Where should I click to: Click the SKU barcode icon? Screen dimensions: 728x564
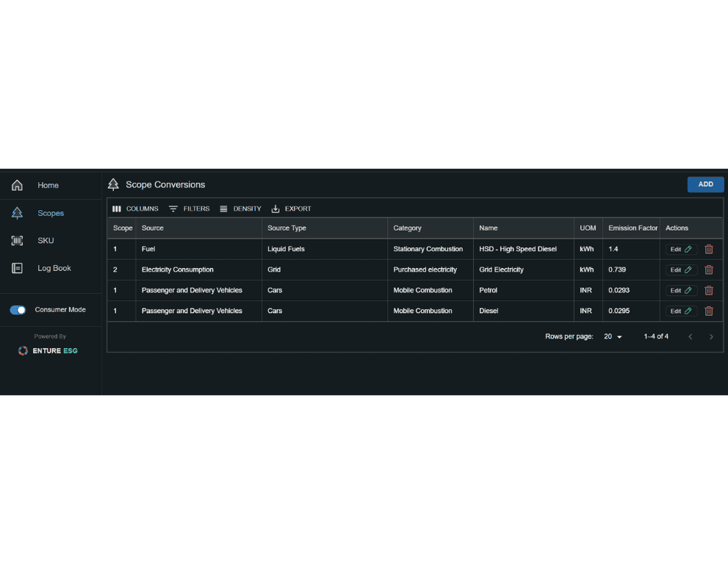pyautogui.click(x=17, y=241)
